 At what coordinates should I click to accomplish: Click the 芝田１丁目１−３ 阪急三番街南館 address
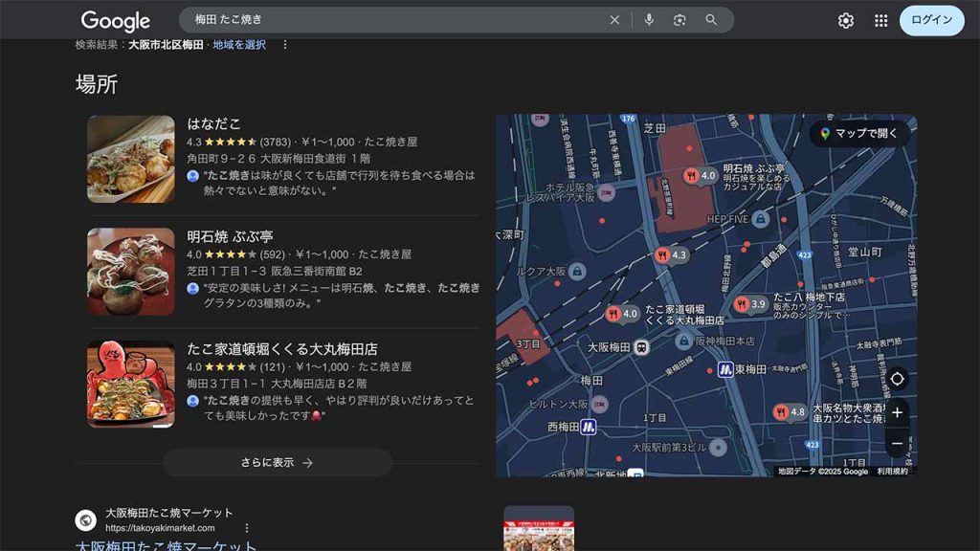pyautogui.click(x=275, y=271)
